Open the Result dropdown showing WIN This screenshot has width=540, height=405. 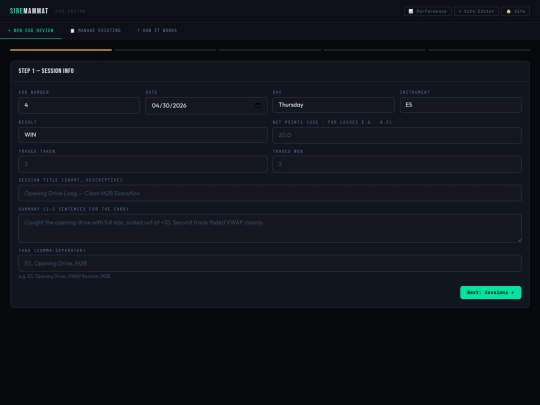click(143, 135)
